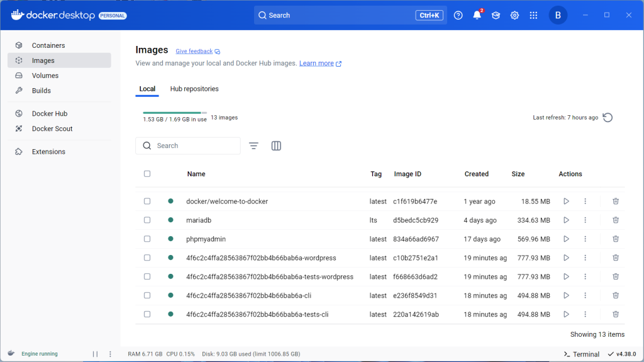The image size is (644, 362).
Task: Open more actions for docker/welcome-to-docker
Action: (585, 201)
